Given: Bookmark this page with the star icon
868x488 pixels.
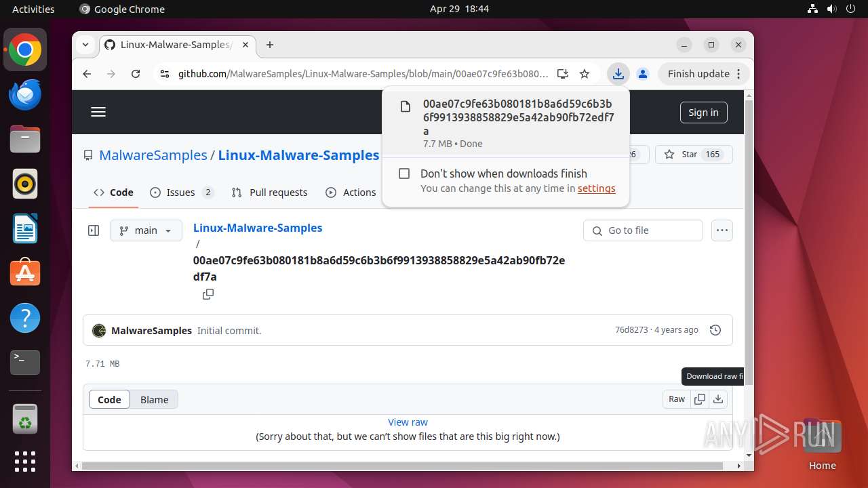Looking at the screenshot, I should (x=585, y=74).
